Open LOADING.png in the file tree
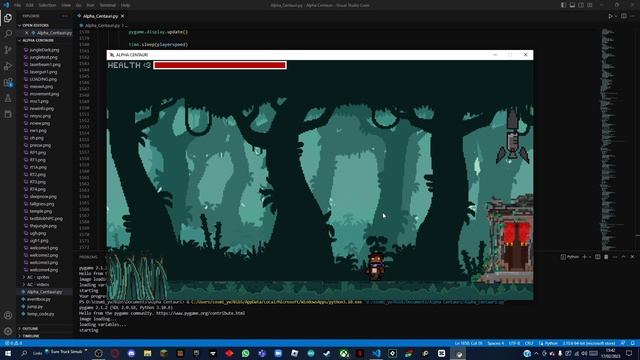The height and width of the screenshot is (360, 640). pyautogui.click(x=43, y=79)
